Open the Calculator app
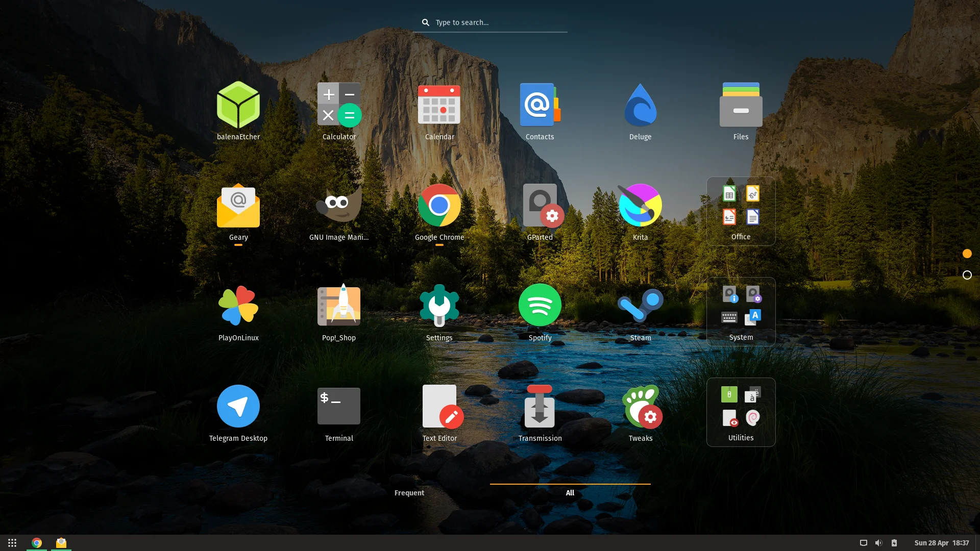 [339, 110]
